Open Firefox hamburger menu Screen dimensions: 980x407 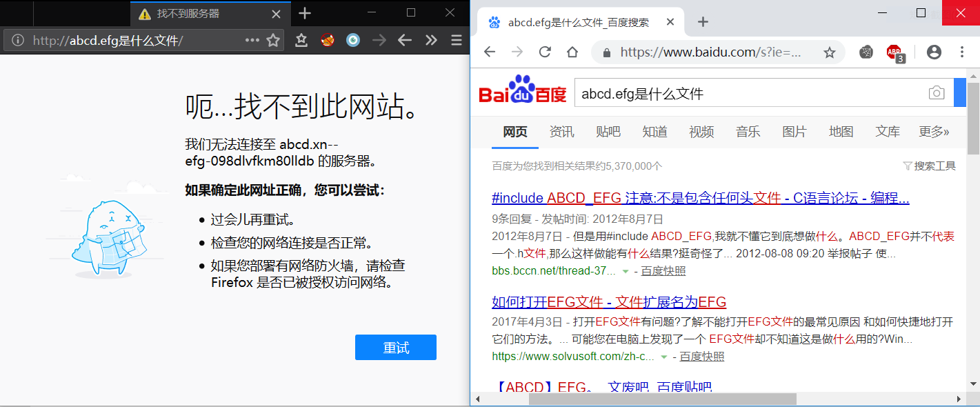pos(457,41)
